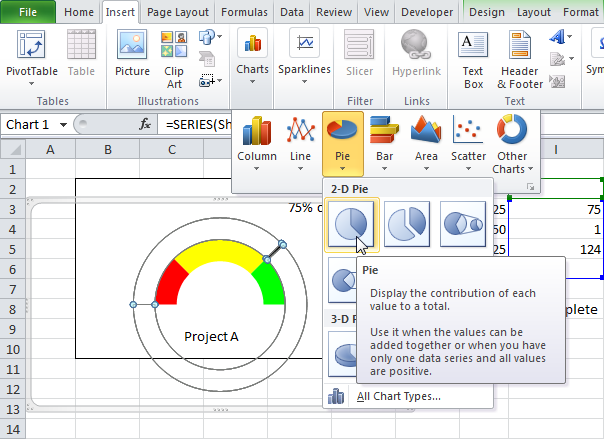The height and width of the screenshot is (439, 604).
Task: Insert Clip Art from the ribbon
Action: click(174, 55)
